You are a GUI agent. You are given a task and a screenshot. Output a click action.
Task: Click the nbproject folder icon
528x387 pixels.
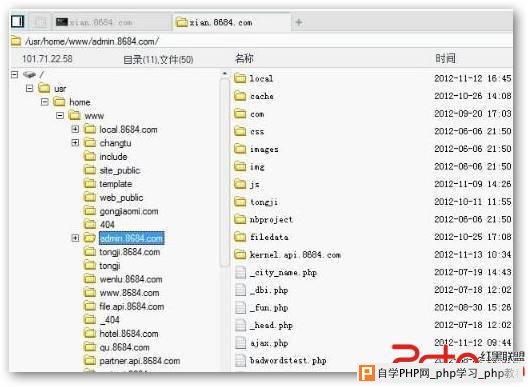240,219
